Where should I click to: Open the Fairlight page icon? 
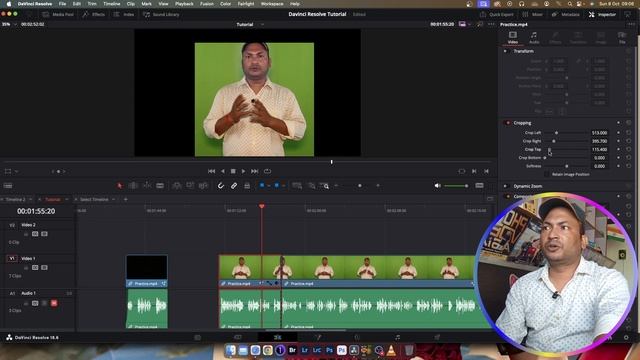[398, 338]
